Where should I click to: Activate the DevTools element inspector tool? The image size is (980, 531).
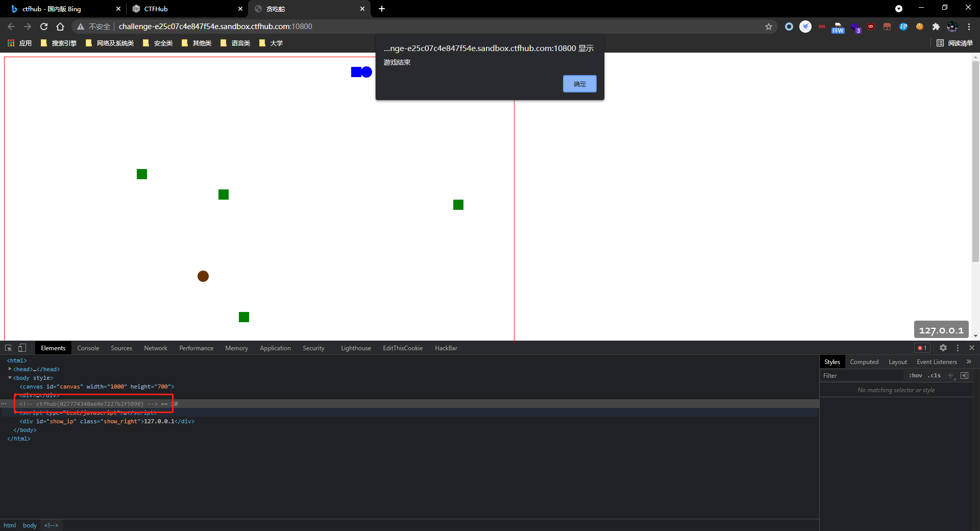[9, 348]
